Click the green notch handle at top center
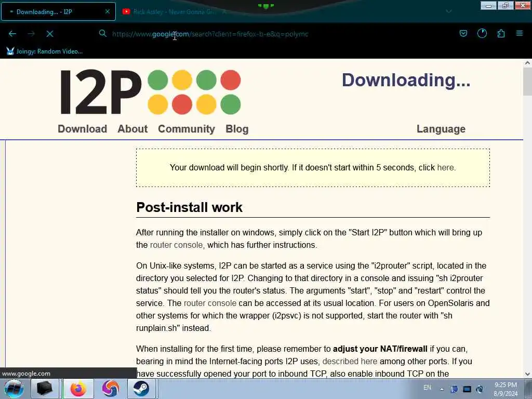The height and width of the screenshot is (399, 532). click(265, 6)
